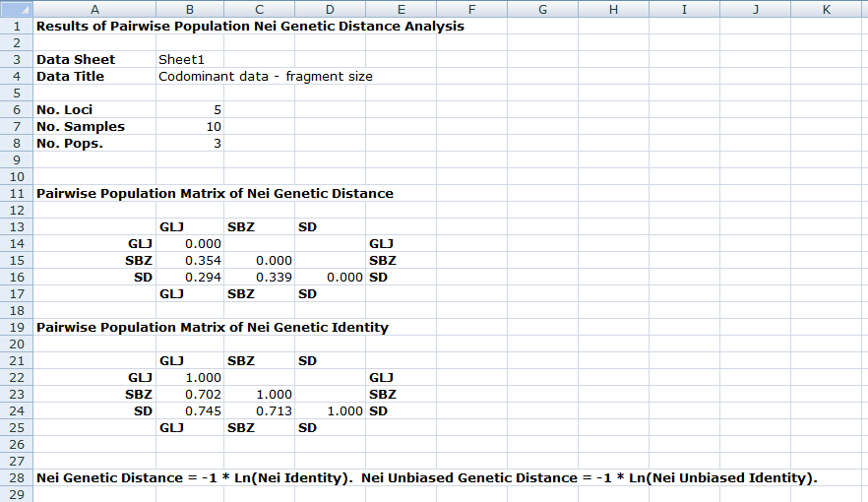
Task: Select column E header
Action: tap(401, 9)
